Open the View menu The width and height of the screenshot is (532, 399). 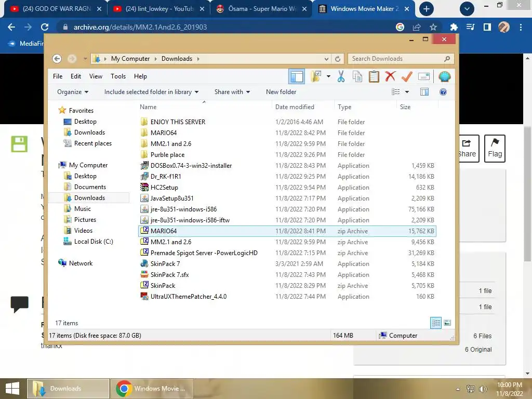click(96, 76)
